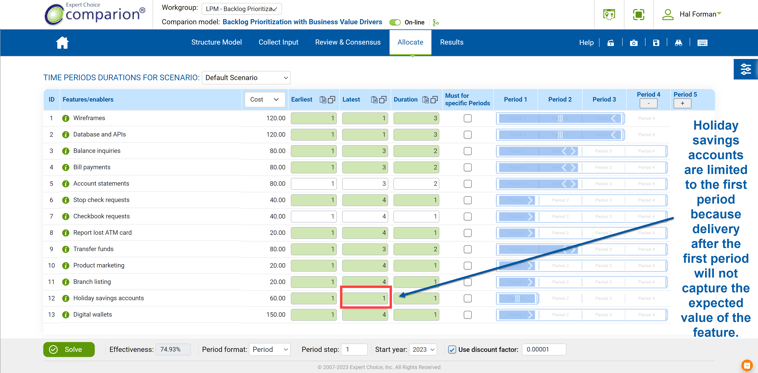Image resolution: width=758 pixels, height=373 pixels.
Task: Click the Effectiveness 74.93% value
Action: coord(173,349)
